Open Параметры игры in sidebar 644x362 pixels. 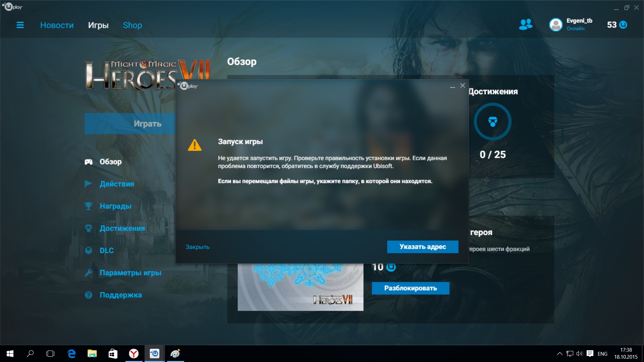coord(130,273)
